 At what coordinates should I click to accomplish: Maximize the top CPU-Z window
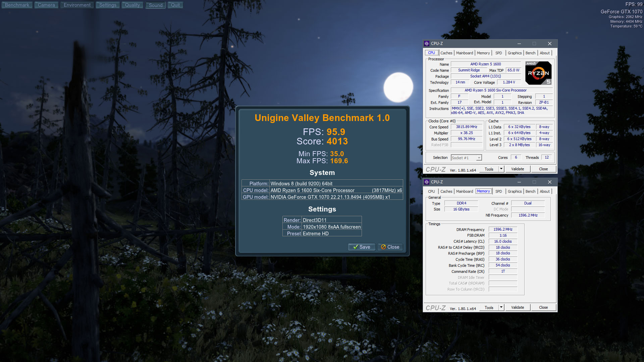[534, 44]
